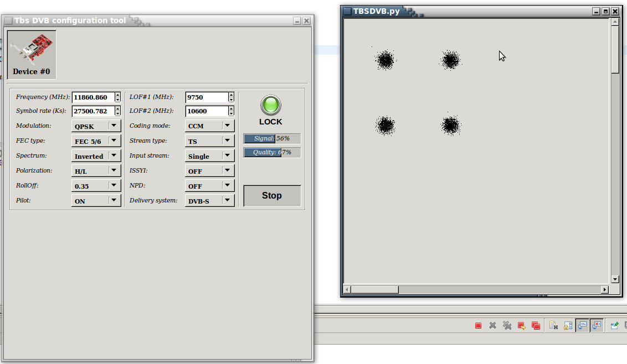Image resolution: width=627 pixels, height=364 pixels.
Task: Click the LOF#2 (MHz) input field
Action: click(x=207, y=111)
